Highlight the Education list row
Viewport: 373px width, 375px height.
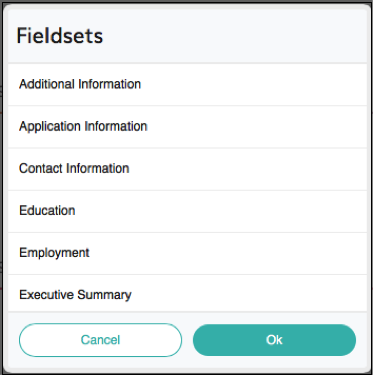pyautogui.click(x=187, y=211)
